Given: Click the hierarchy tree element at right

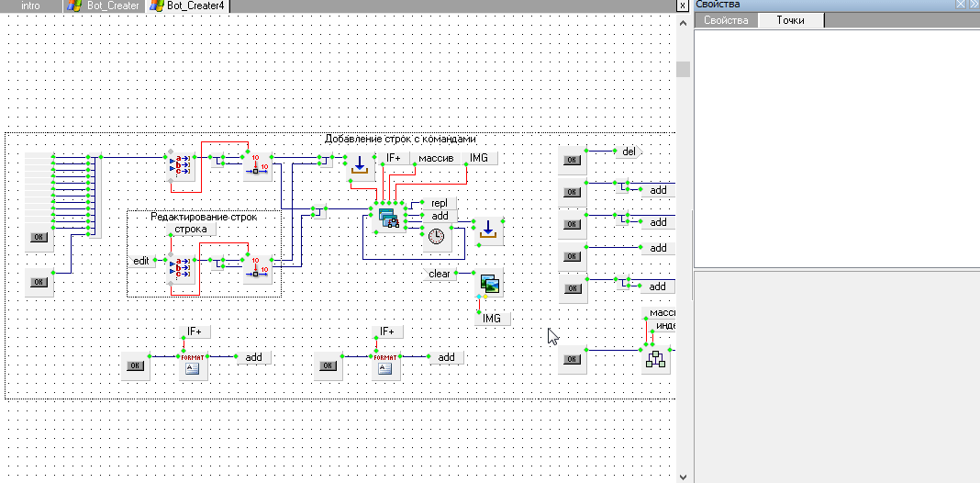Looking at the screenshot, I should [655, 359].
